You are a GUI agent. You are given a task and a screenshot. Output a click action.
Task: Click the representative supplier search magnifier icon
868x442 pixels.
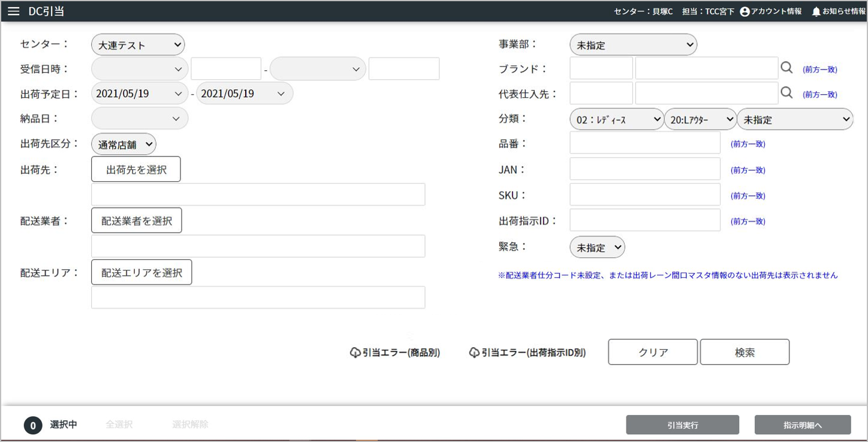tap(786, 94)
